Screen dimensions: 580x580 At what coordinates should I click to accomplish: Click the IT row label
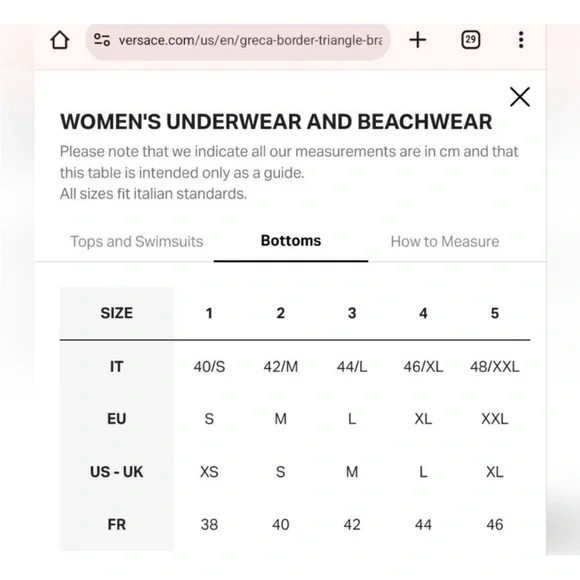click(x=117, y=367)
